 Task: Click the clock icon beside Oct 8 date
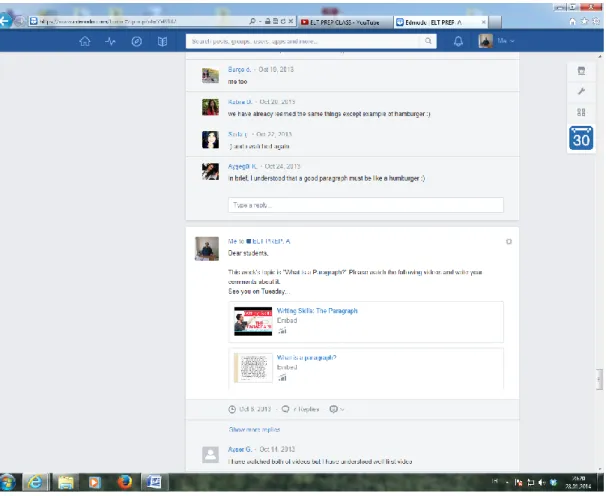[232, 409]
